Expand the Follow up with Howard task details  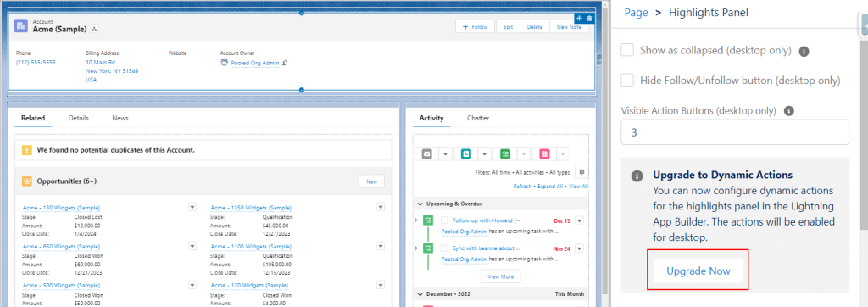pyautogui.click(x=416, y=220)
